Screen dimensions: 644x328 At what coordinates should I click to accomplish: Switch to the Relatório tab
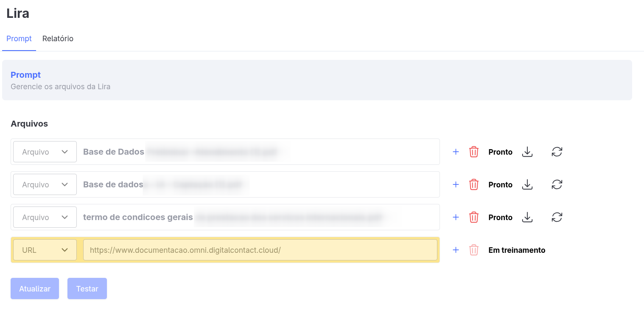pos(58,39)
